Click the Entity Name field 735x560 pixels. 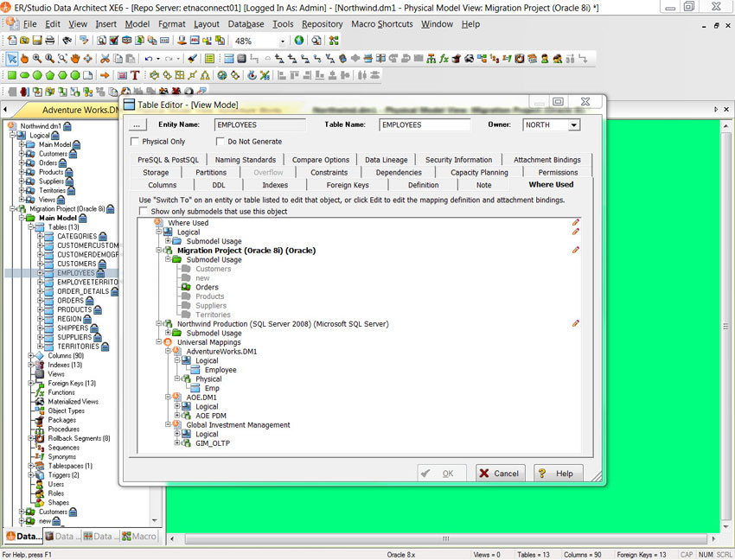coord(260,125)
